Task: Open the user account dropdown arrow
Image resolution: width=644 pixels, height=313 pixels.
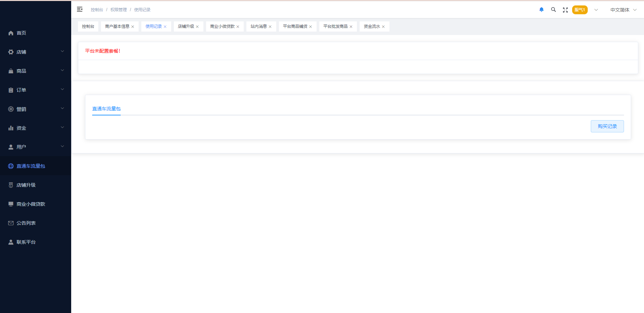Action: [596, 10]
